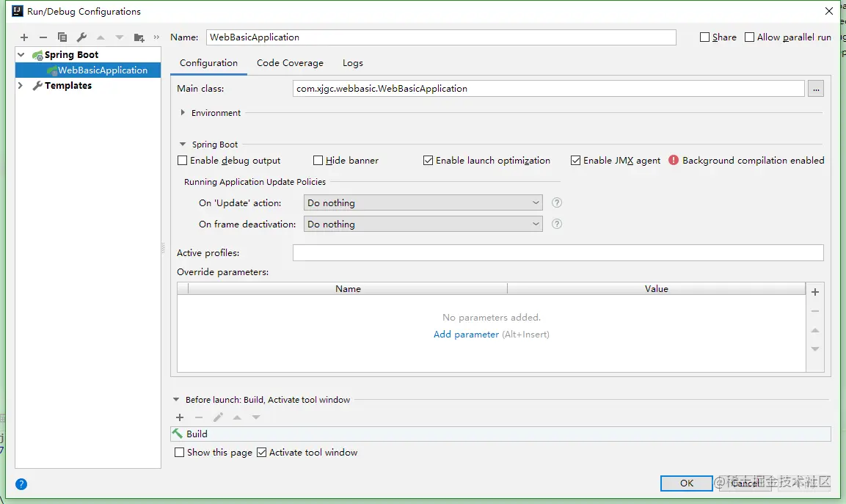Image resolution: width=846 pixels, height=504 pixels.
Task: Uncheck Enable launch optimization
Action: pyautogui.click(x=428, y=160)
